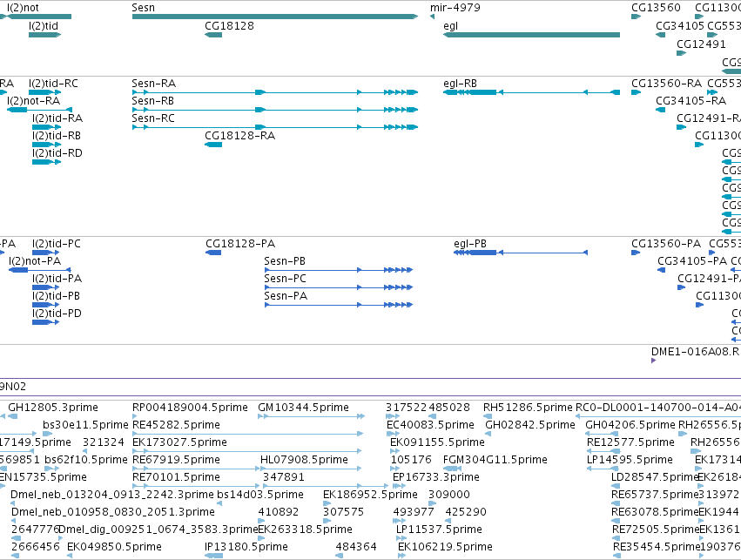The image size is (741, 560).
Task: Select the 105176 EST label
Action: coord(411,460)
